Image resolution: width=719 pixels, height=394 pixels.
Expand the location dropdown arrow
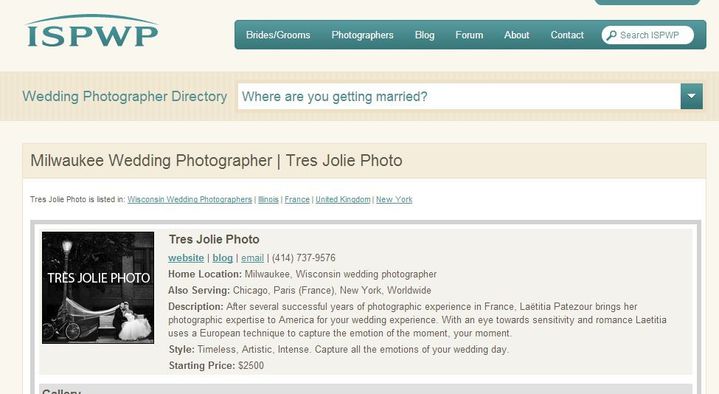tap(691, 96)
